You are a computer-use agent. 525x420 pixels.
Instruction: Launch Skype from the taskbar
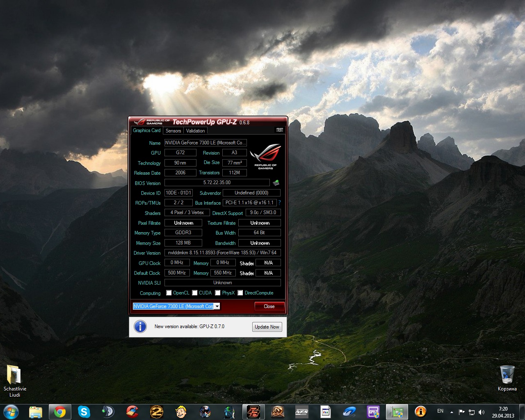pyautogui.click(x=84, y=411)
